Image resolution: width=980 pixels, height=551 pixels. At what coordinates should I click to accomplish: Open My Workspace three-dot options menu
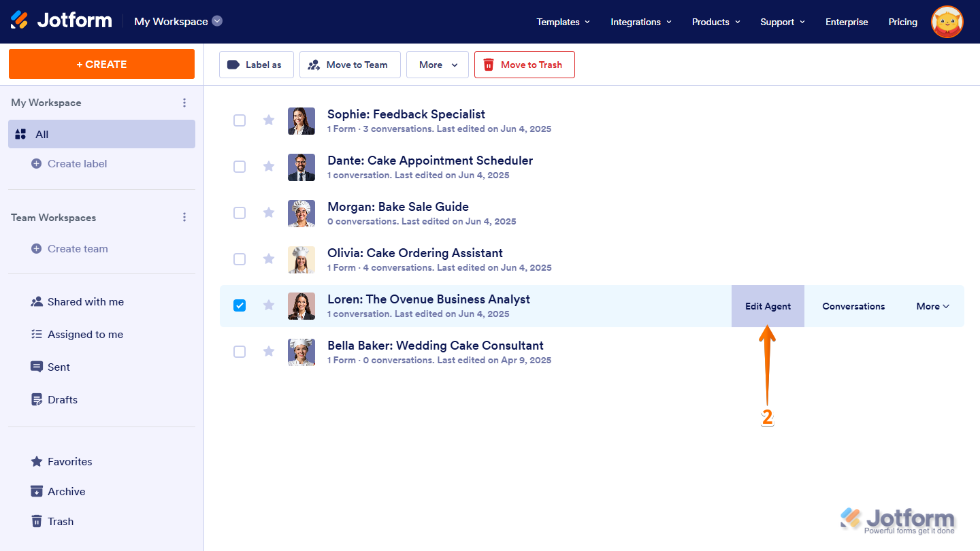(184, 103)
